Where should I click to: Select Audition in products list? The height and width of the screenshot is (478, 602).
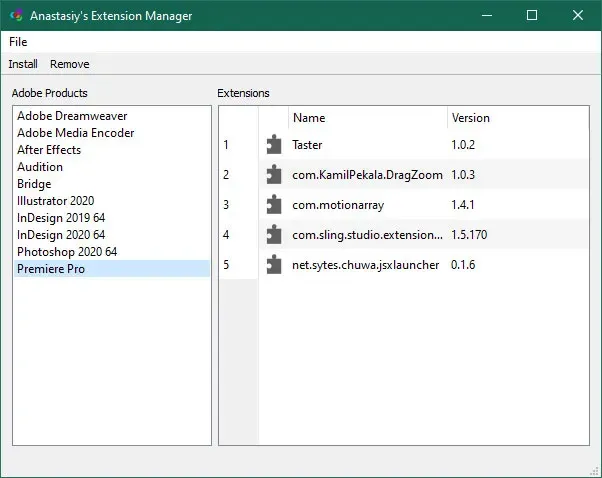pyautogui.click(x=111, y=167)
